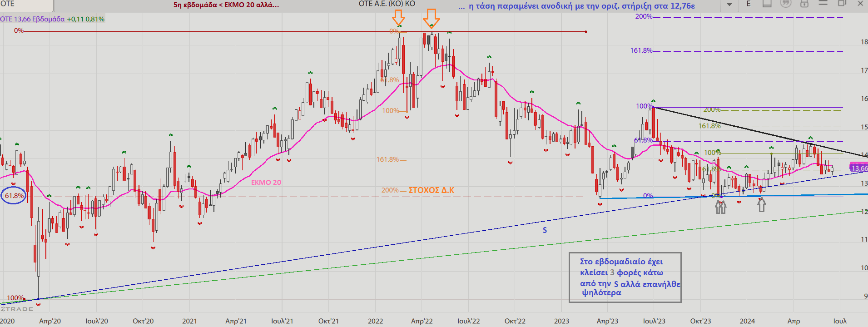The width and height of the screenshot is (868, 327).
Task: Click the Ιουλ'21 date on time axis
Action: coord(282,321)
